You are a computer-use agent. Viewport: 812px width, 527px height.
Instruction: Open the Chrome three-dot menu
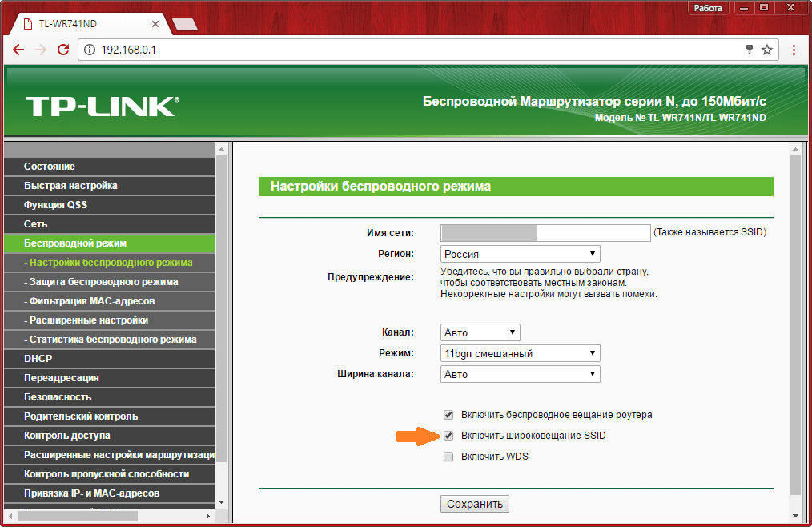(x=794, y=50)
